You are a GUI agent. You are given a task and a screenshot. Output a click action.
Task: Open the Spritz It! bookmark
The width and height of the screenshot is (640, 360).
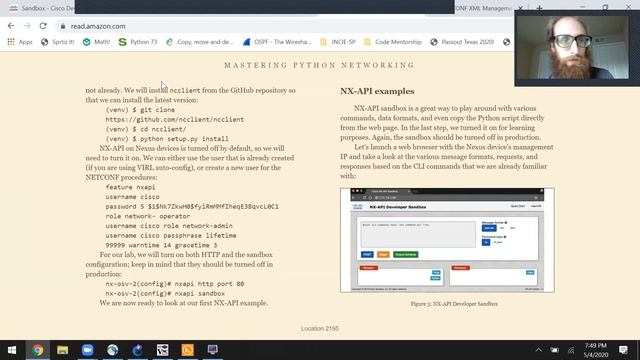(x=58, y=42)
